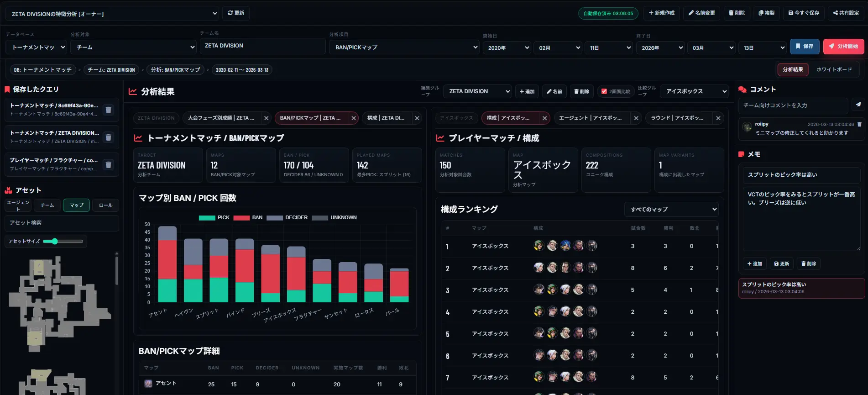Select the エージェント asset tab
This screenshot has width=868, height=395.
pyautogui.click(x=18, y=205)
